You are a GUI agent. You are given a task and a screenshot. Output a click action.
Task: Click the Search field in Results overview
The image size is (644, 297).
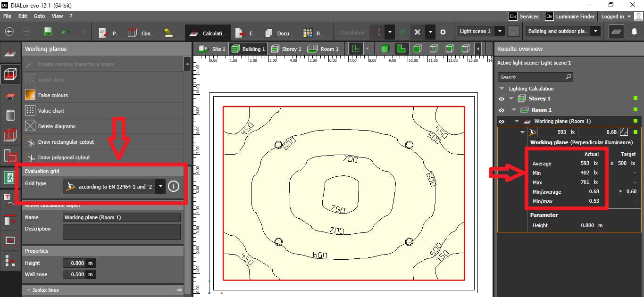pyautogui.click(x=531, y=77)
